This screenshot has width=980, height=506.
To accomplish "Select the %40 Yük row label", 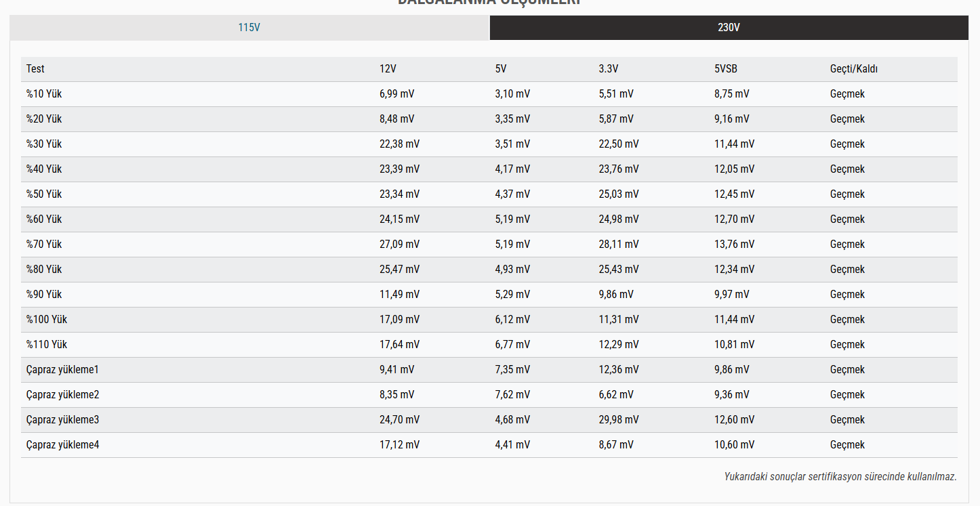I will 44,169.
